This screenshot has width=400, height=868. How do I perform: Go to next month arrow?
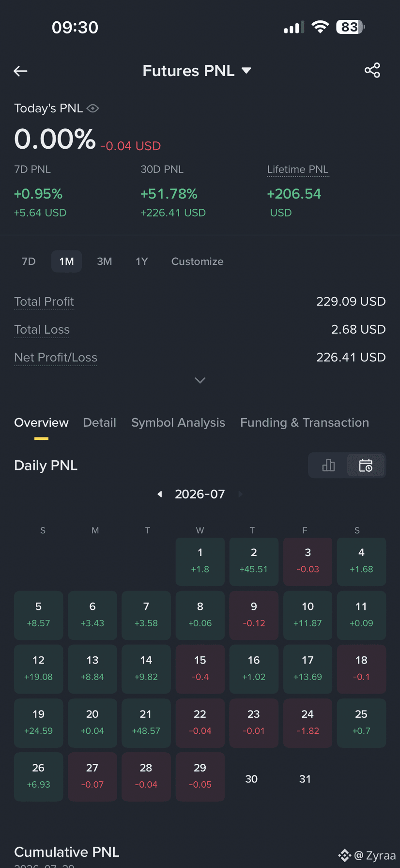[240, 494]
